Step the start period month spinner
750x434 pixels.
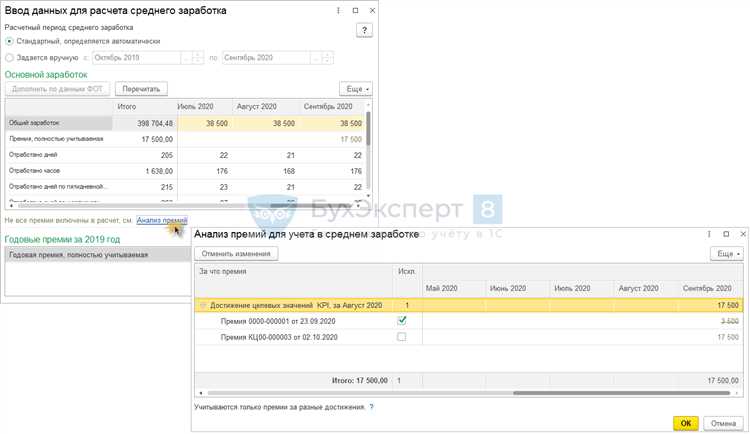point(198,58)
